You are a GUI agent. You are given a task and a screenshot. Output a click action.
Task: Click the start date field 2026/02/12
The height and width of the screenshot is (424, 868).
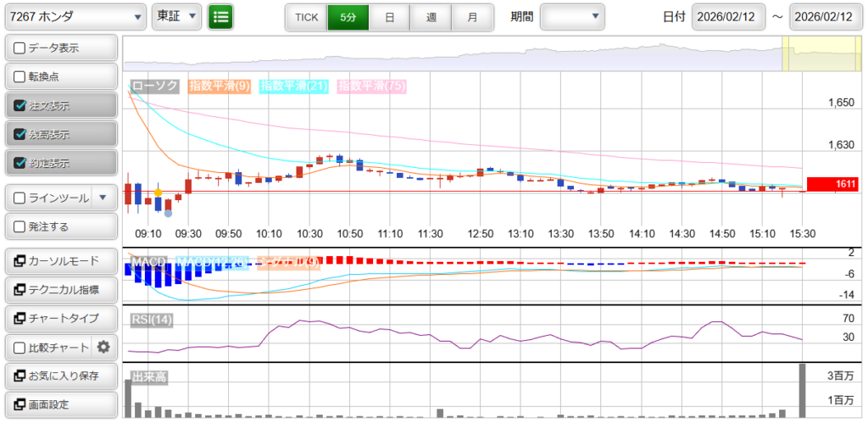[728, 17]
